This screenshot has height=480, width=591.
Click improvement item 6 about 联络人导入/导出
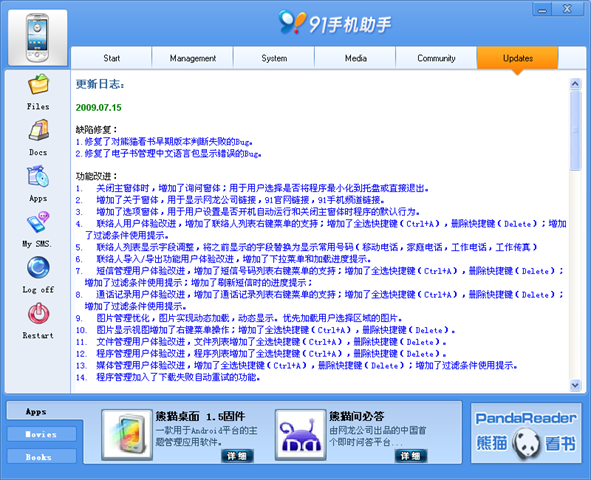pyautogui.click(x=223, y=259)
